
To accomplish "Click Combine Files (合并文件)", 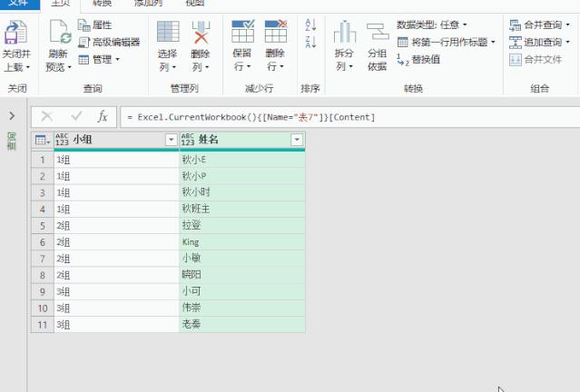I will 536,60.
